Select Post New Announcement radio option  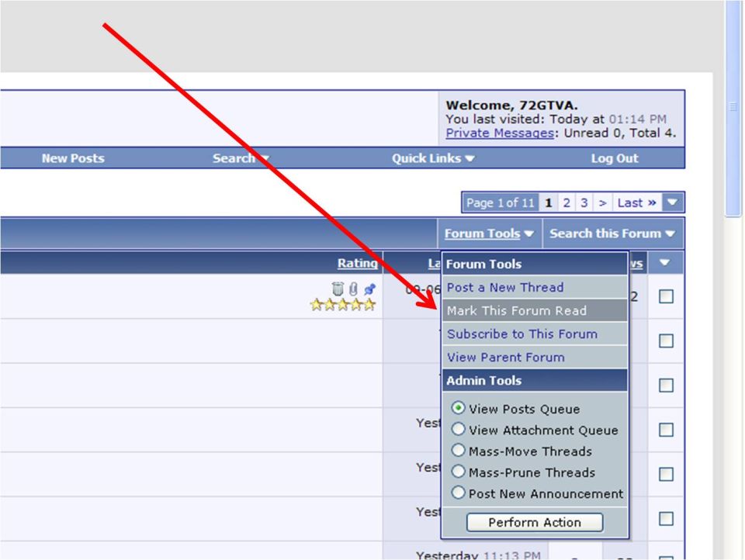[458, 493]
